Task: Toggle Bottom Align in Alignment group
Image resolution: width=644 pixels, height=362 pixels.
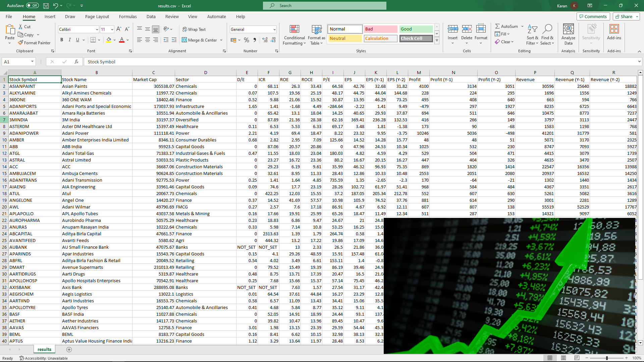Action: 156,29
